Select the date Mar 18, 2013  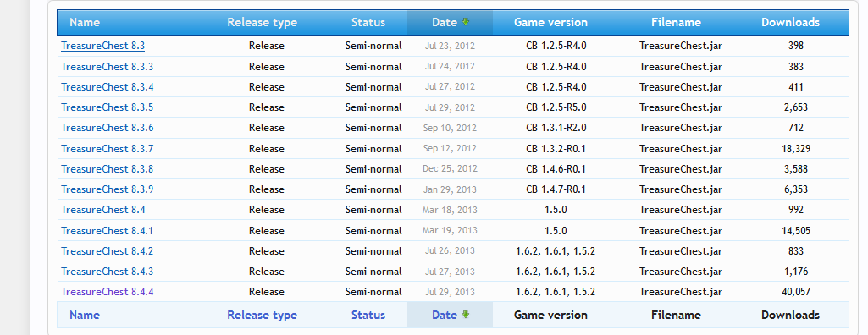(x=450, y=210)
